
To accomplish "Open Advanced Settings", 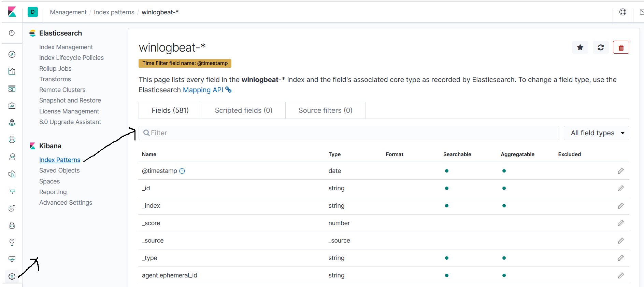I will [x=66, y=203].
